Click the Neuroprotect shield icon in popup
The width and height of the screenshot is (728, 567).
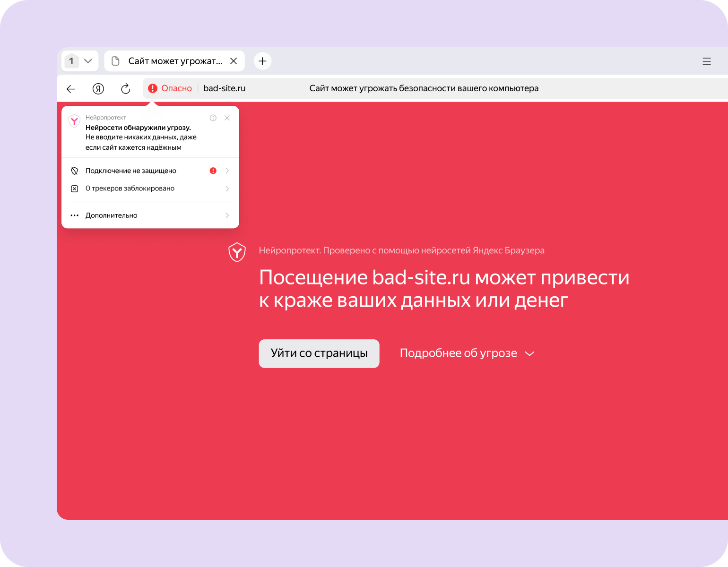[x=75, y=121]
